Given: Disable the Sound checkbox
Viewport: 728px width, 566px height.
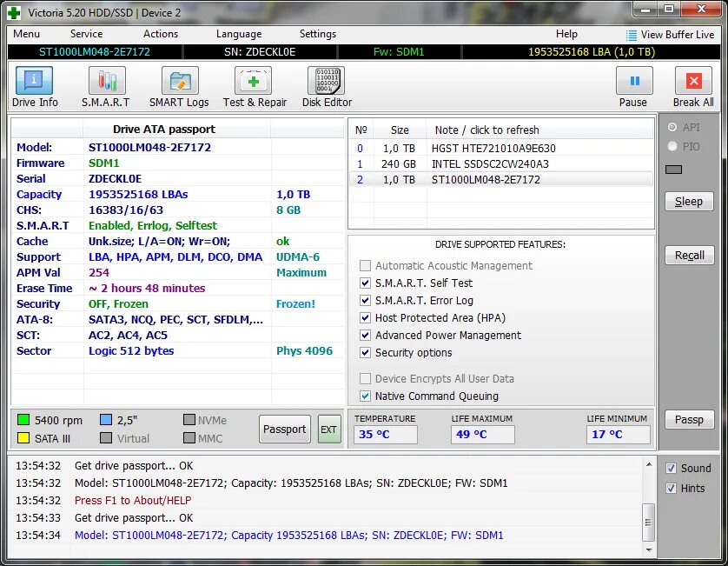Looking at the screenshot, I should pyautogui.click(x=671, y=468).
